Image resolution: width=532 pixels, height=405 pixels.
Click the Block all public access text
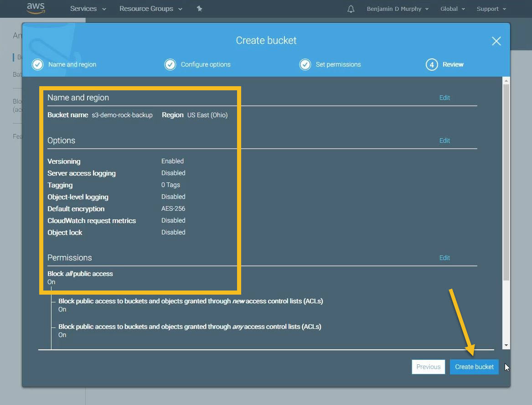[x=80, y=274]
